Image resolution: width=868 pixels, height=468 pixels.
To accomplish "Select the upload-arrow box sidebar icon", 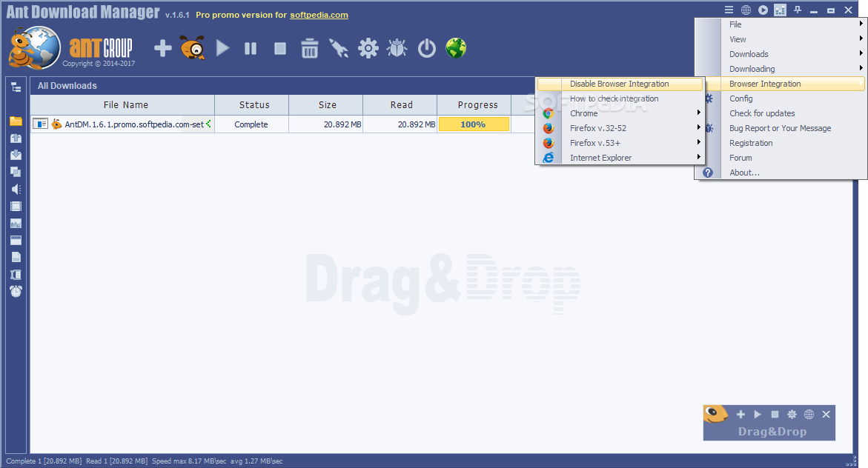I will [x=16, y=138].
